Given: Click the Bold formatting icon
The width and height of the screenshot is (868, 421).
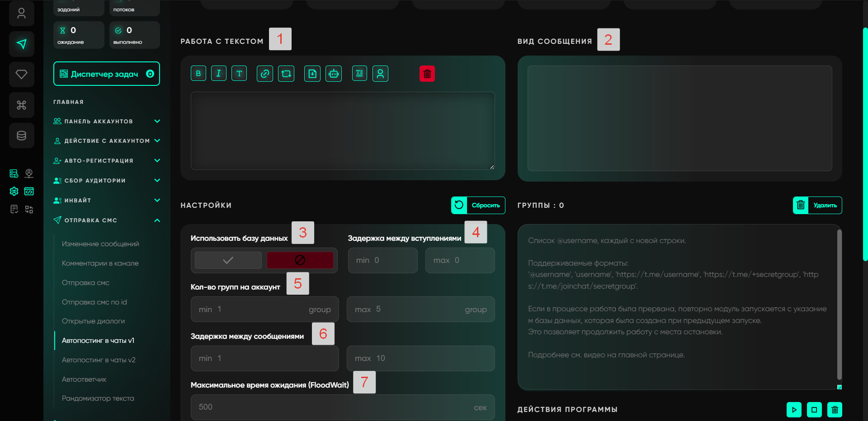Looking at the screenshot, I should (x=198, y=74).
